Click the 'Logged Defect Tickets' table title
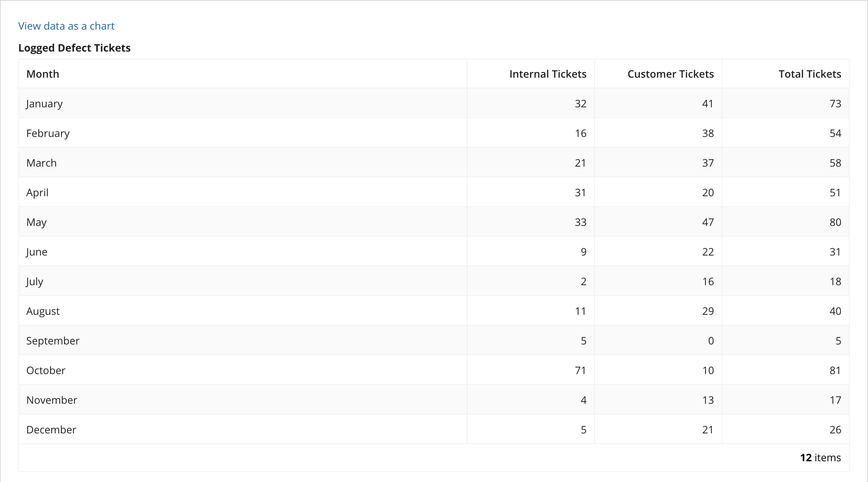The image size is (868, 482). pyautogui.click(x=74, y=48)
